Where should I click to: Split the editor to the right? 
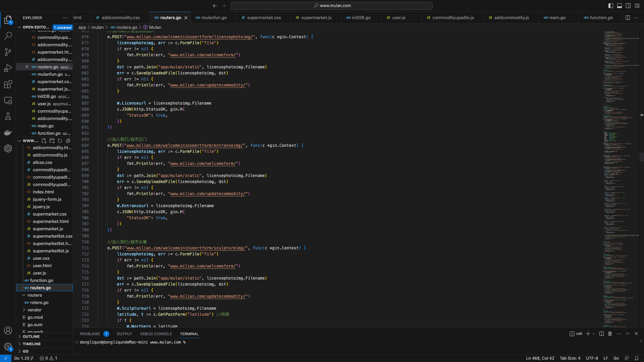(x=628, y=17)
